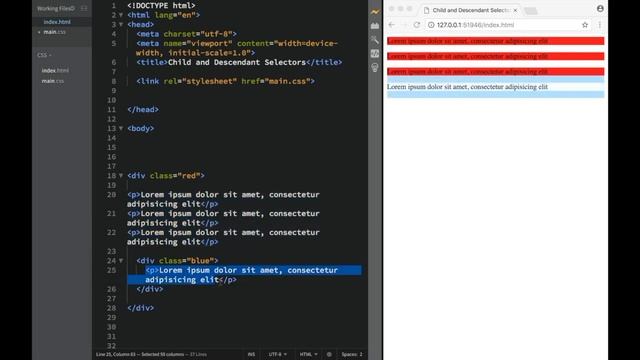Image resolution: width=640 pixels, height=360 pixels.
Task: Click the code panel icon in Brackets sidebar
Action: click(x=375, y=53)
